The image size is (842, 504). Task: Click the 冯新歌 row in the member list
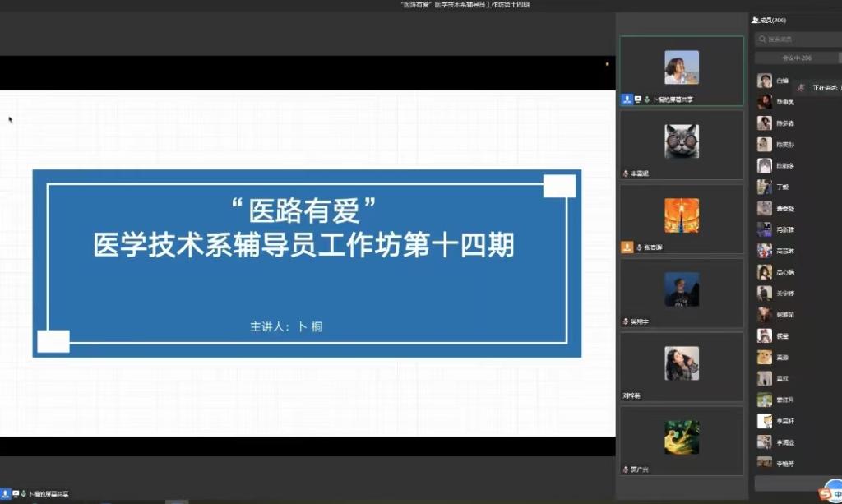tap(798, 229)
